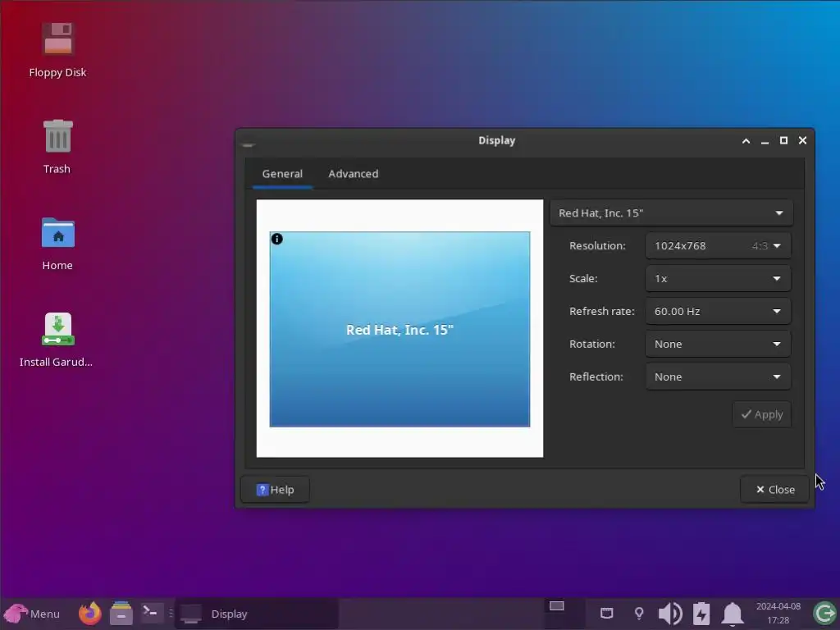Image resolution: width=840 pixels, height=630 pixels.
Task: Maximize the Display window
Action: [x=783, y=140]
